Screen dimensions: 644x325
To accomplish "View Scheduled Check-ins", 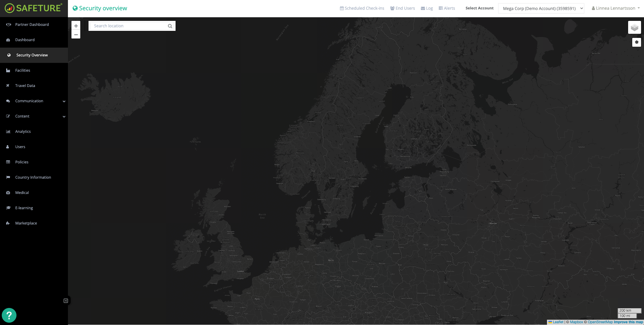I will 362,8.
